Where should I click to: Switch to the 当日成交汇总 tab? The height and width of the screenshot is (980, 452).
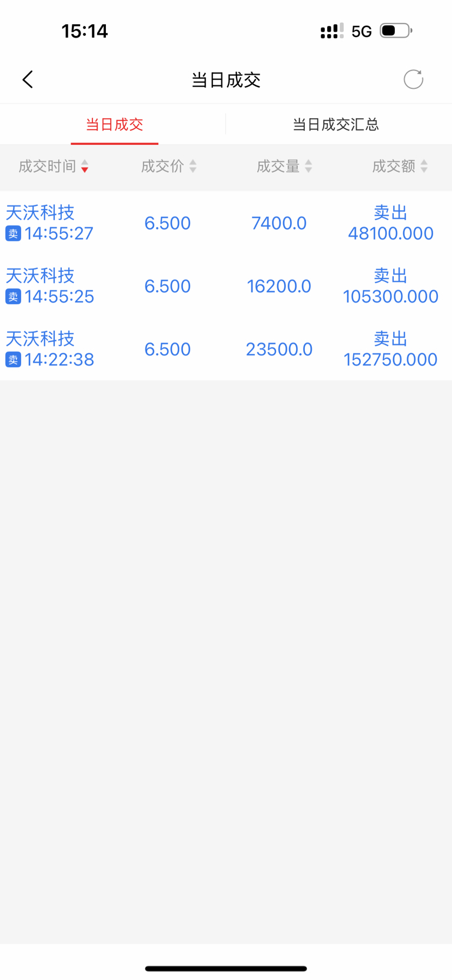[x=335, y=124]
